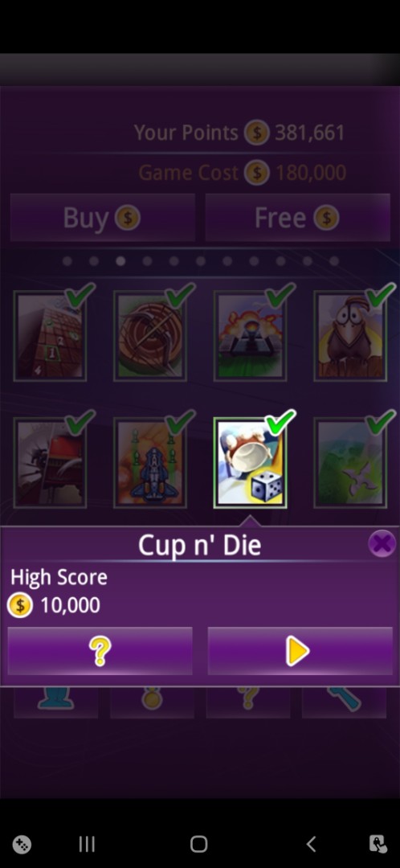Image resolution: width=400 pixels, height=868 pixels.
Task: Jump to the first page dot
Action: pos(67,260)
